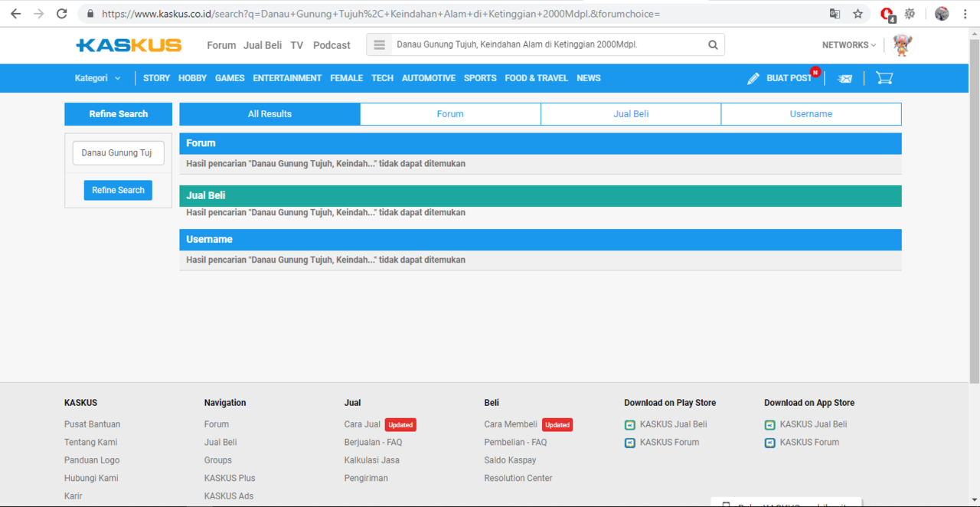Open the STORY category

[156, 78]
